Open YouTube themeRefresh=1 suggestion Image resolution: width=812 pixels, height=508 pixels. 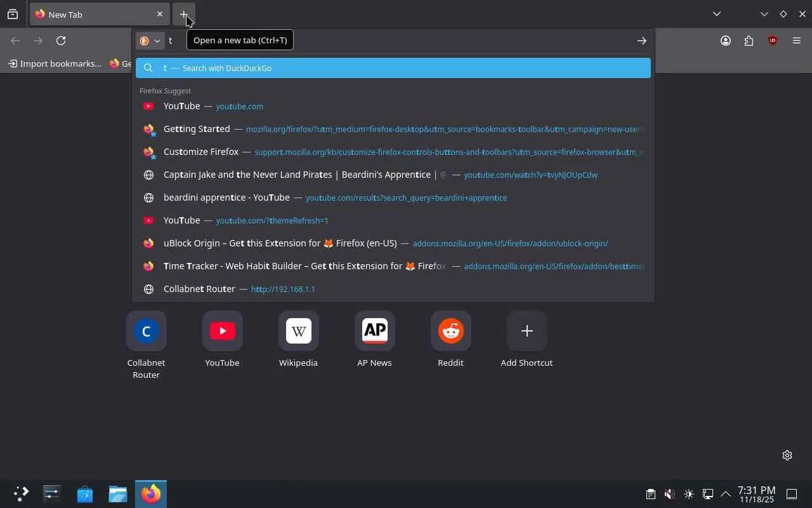[x=393, y=220]
